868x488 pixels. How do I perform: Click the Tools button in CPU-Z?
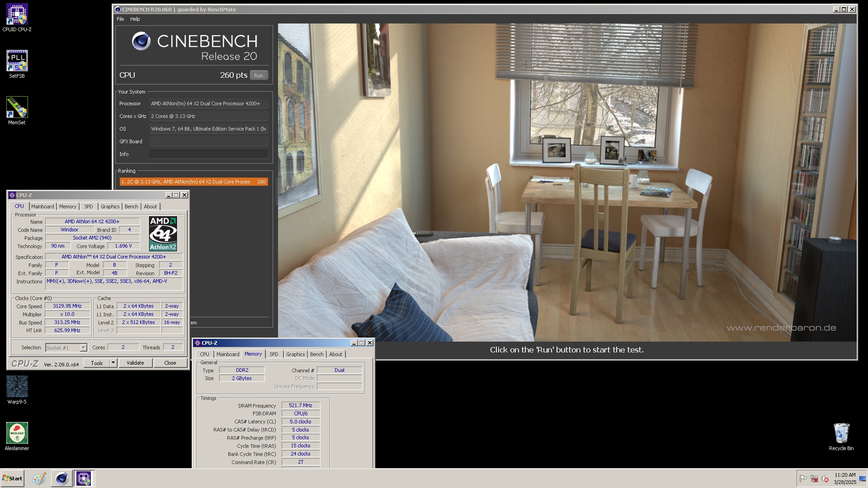coord(97,363)
